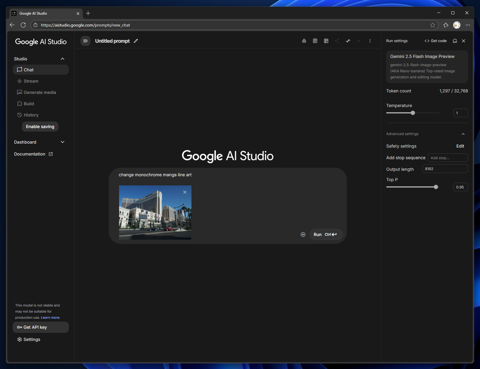Open a new browser tab
The width and height of the screenshot is (480, 369).
88,13
